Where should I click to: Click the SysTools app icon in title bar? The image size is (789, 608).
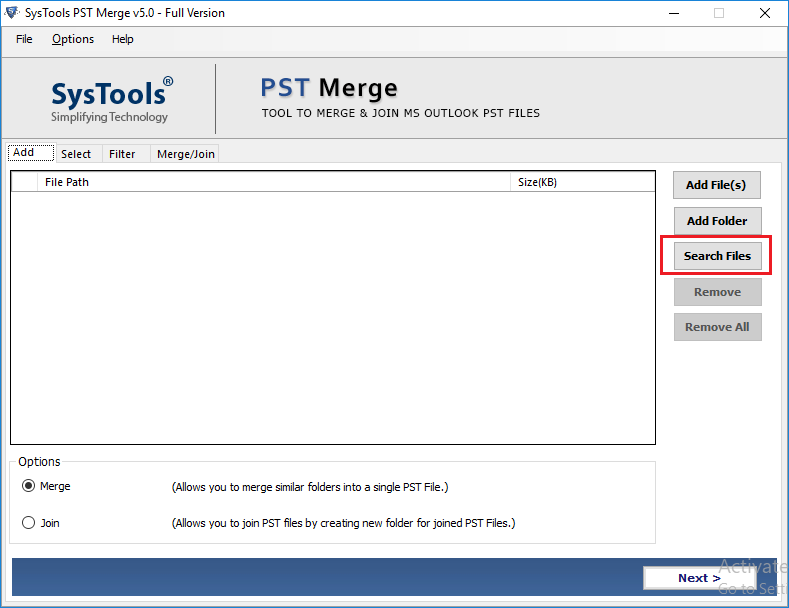coord(12,13)
